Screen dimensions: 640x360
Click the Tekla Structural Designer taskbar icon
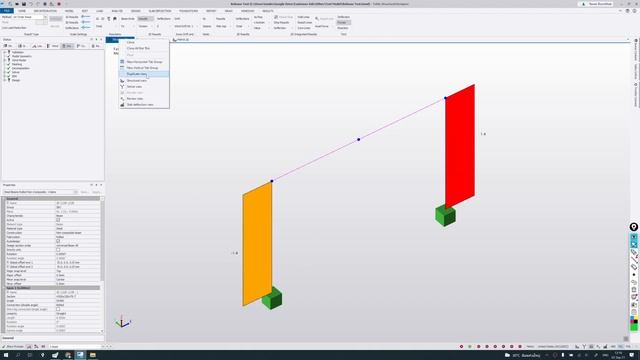pos(80,355)
